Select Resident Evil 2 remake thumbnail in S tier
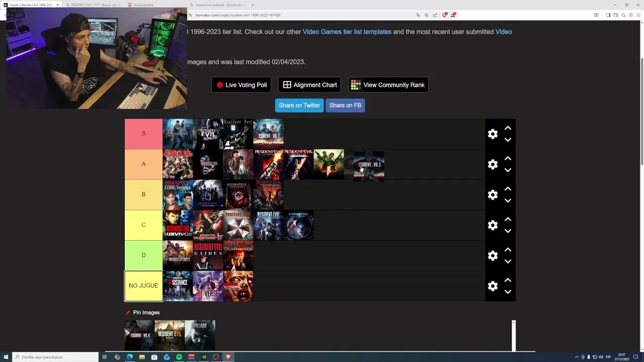This screenshot has height=362, width=644. point(268,134)
